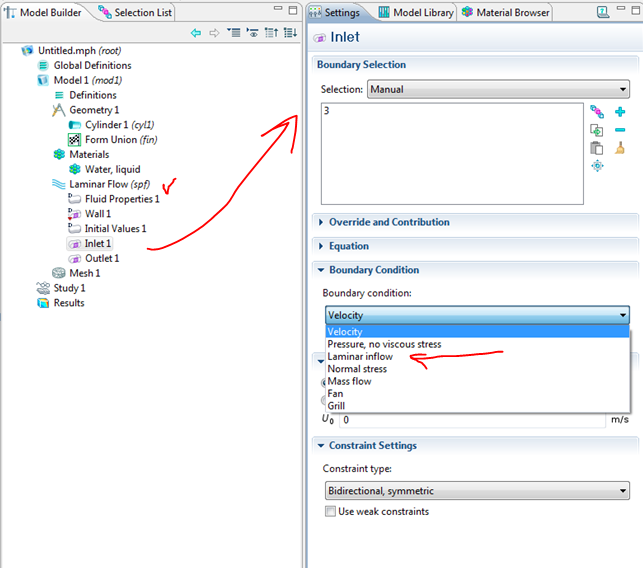Screen dimensions: 643x568
Task: Click the paste selection clipboard icon
Action: (x=597, y=148)
